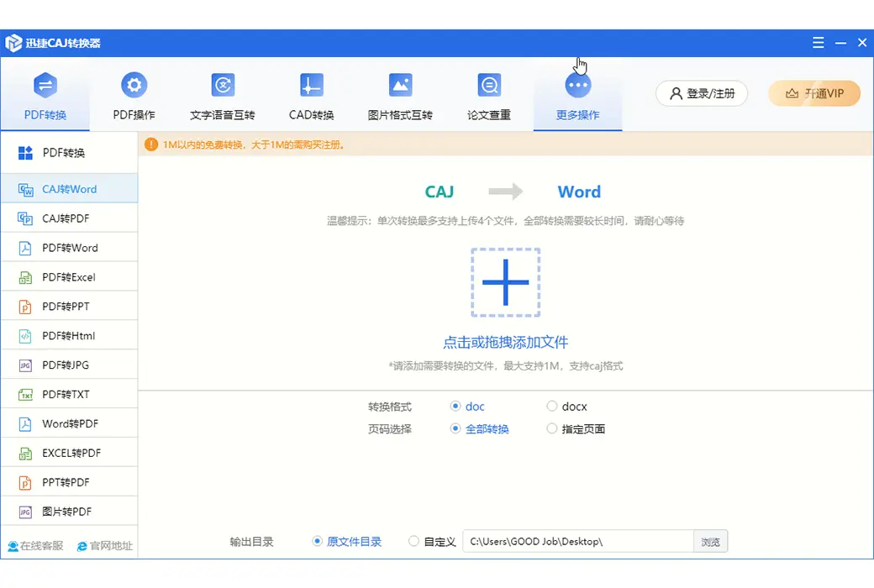Open the 官网地址 link
874x588 pixels.
[105, 546]
